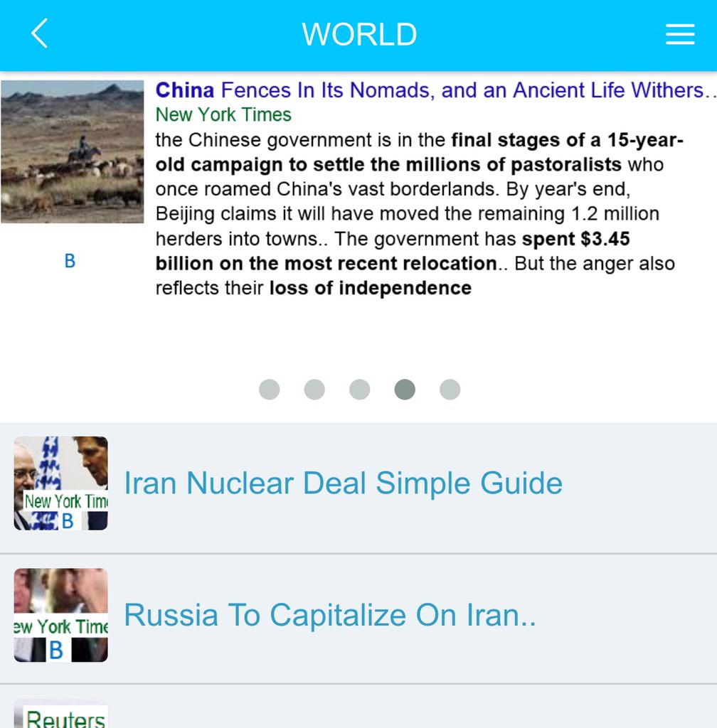
Task: View the nomad herder landscape photo
Action: [73, 151]
